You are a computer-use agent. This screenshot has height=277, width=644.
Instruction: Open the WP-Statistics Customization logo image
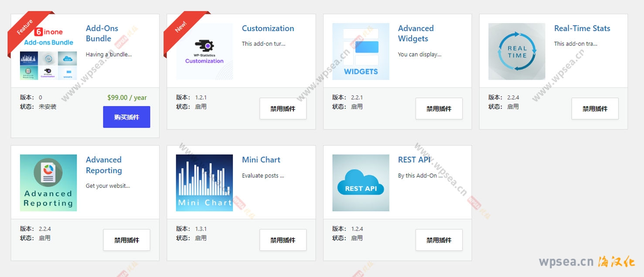[204, 51]
